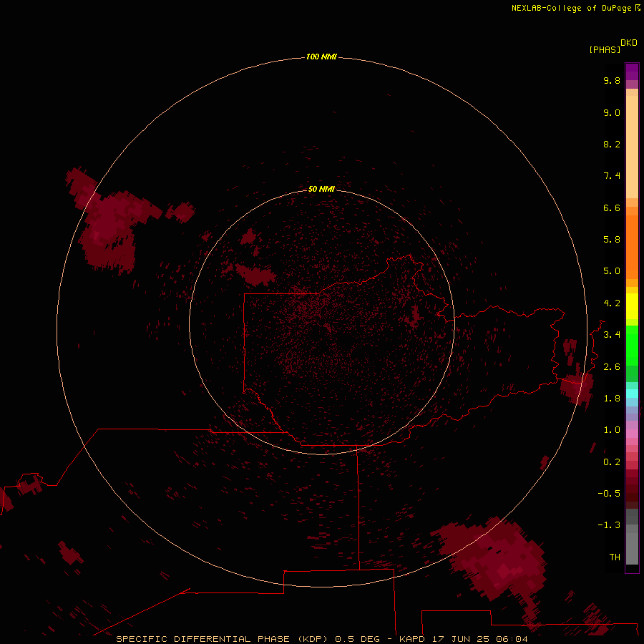Viewport: 644px width, 644px height.
Task: Select the -0.5 scale value
Action: 609,494
